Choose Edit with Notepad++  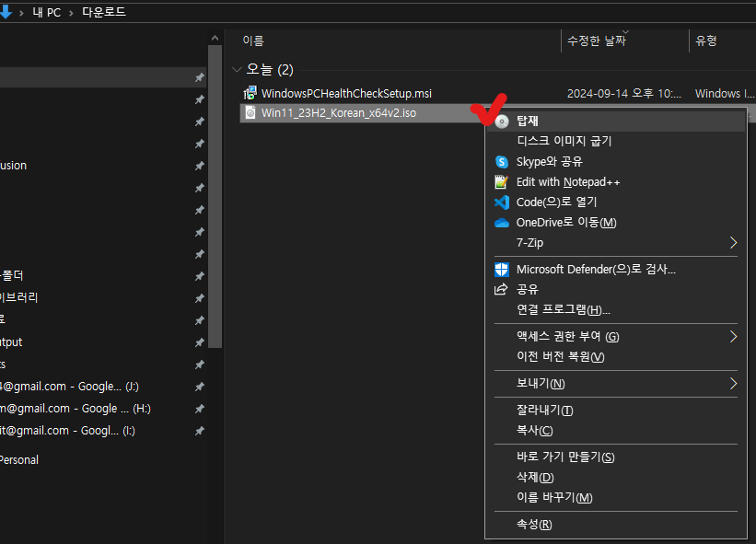pos(616,182)
